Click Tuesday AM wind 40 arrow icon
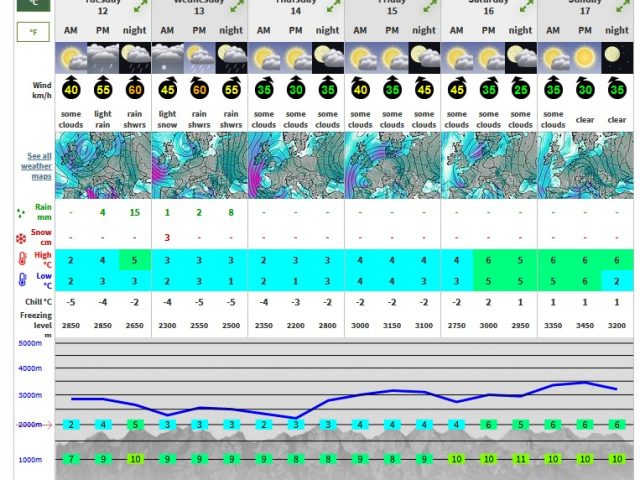This screenshot has width=640, height=480. pyautogui.click(x=71, y=88)
